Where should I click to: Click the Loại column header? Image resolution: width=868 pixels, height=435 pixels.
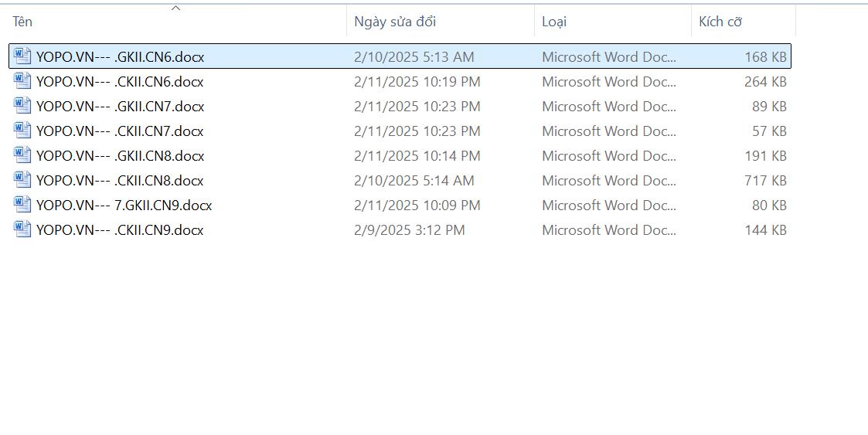tap(554, 22)
